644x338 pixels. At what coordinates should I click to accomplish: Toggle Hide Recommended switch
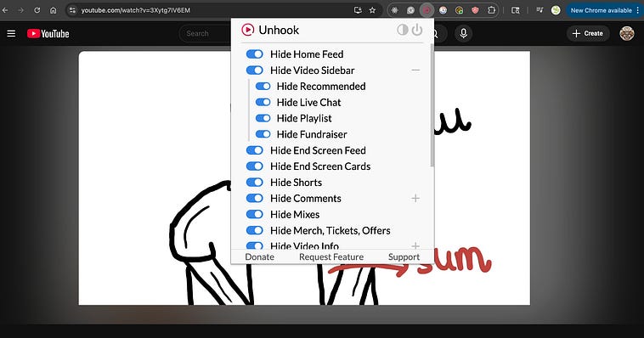[x=263, y=87]
